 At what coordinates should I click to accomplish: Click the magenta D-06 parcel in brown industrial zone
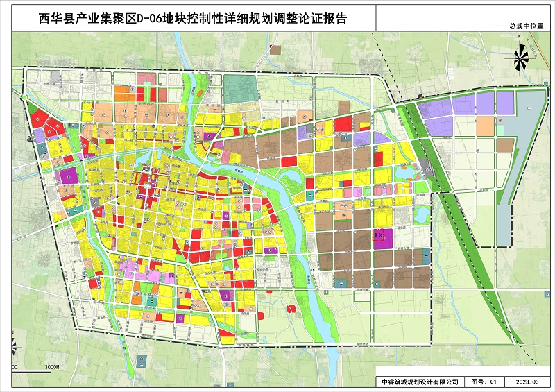pos(380,238)
